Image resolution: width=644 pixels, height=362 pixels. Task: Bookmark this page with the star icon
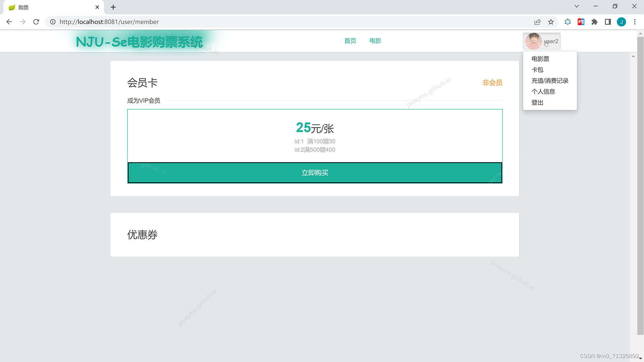pyautogui.click(x=551, y=22)
